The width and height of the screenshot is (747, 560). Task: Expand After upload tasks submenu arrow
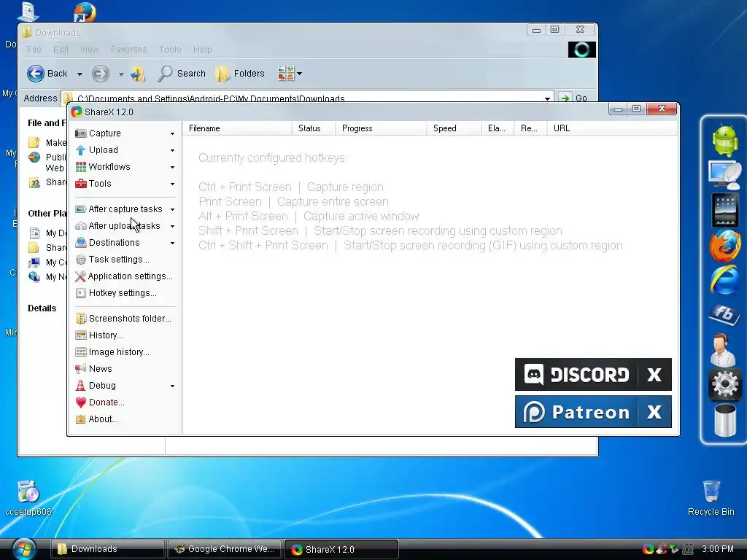[x=172, y=226]
